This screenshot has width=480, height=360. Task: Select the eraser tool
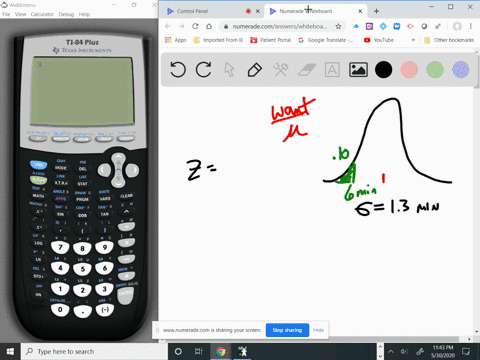(307, 70)
